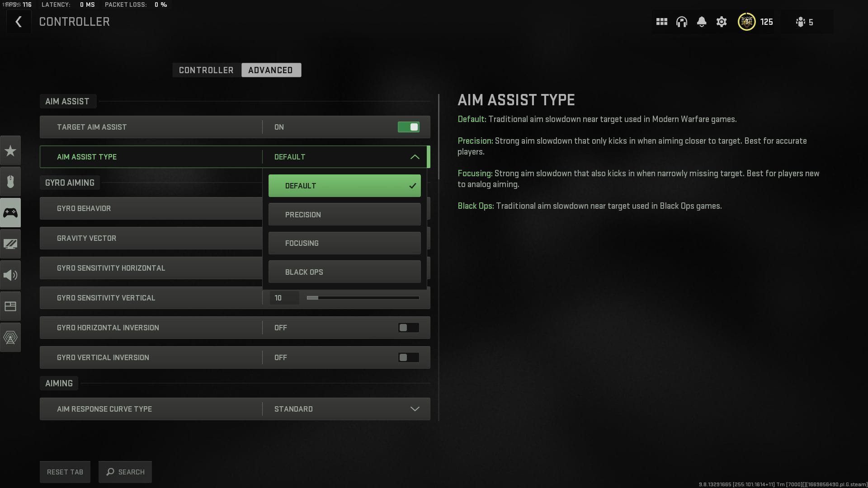The height and width of the screenshot is (488, 868).
Task: Enable Gyro Vertical Inversion toggle
Action: (408, 357)
